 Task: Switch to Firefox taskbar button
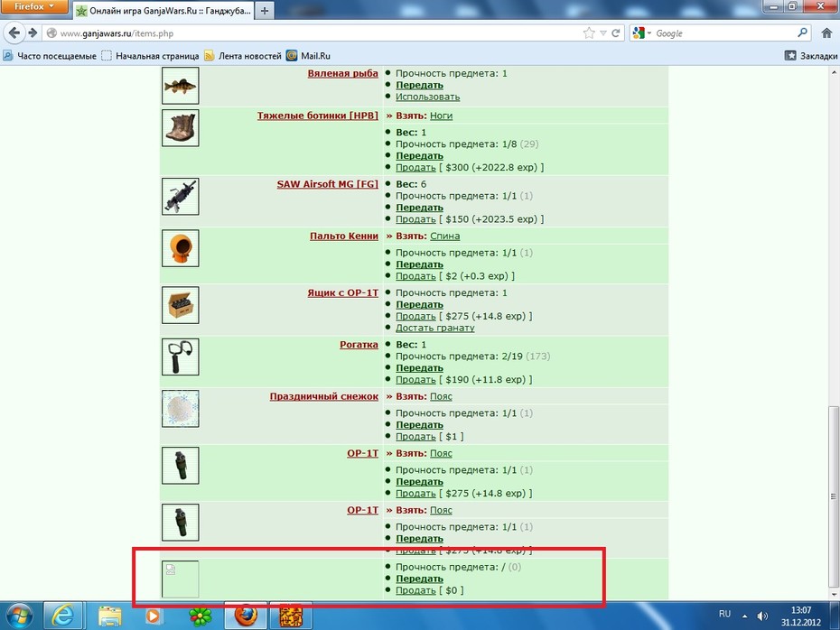[x=246, y=616]
